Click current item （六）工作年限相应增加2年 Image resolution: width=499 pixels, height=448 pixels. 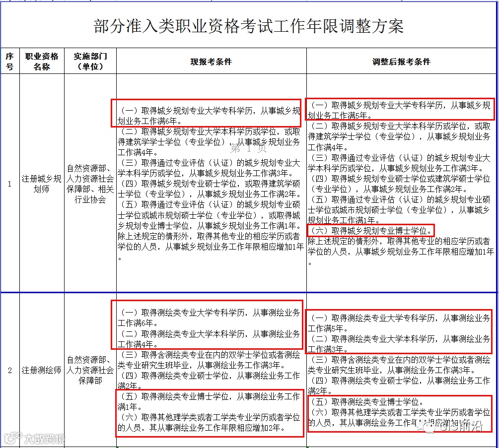209,422
